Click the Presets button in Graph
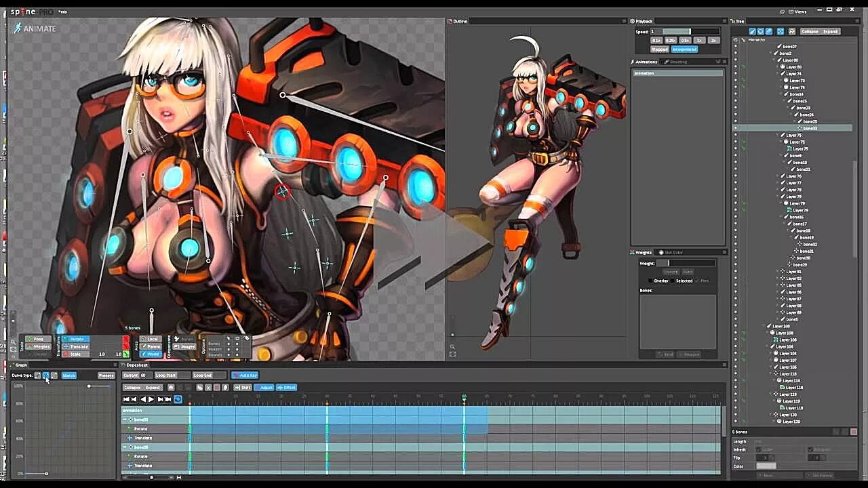The height and width of the screenshot is (488, 868). pyautogui.click(x=106, y=375)
